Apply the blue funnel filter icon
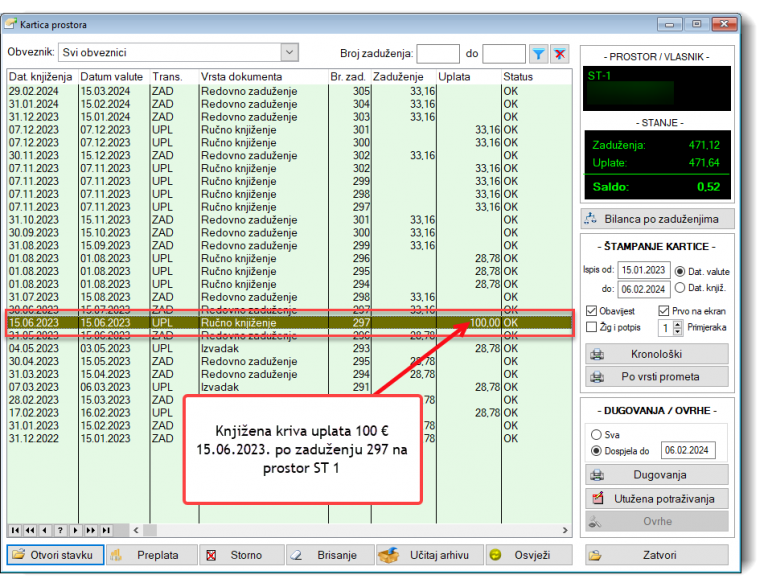The height and width of the screenshot is (587, 768). pos(538,54)
